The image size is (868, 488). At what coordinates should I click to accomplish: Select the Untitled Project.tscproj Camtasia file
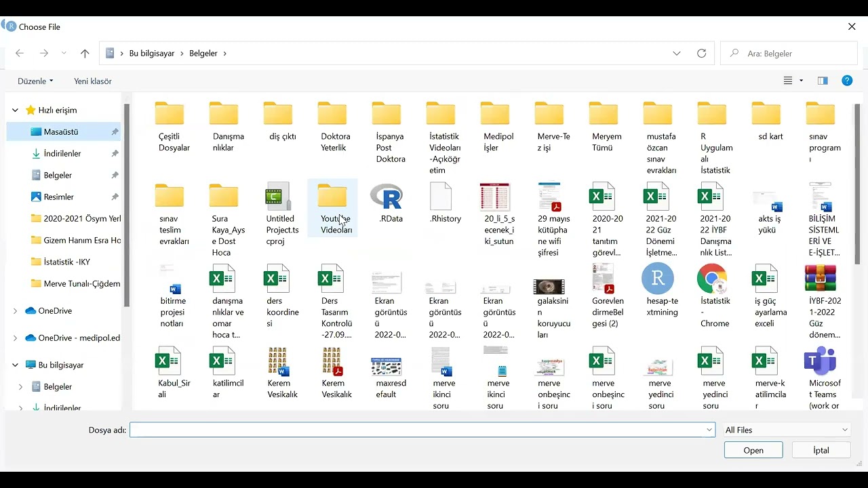click(x=279, y=197)
